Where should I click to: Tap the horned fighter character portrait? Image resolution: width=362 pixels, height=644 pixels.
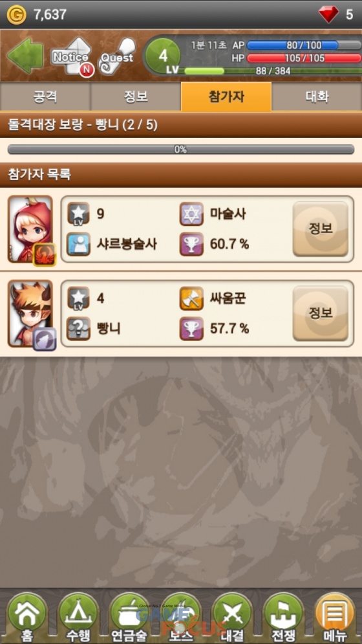[31, 314]
